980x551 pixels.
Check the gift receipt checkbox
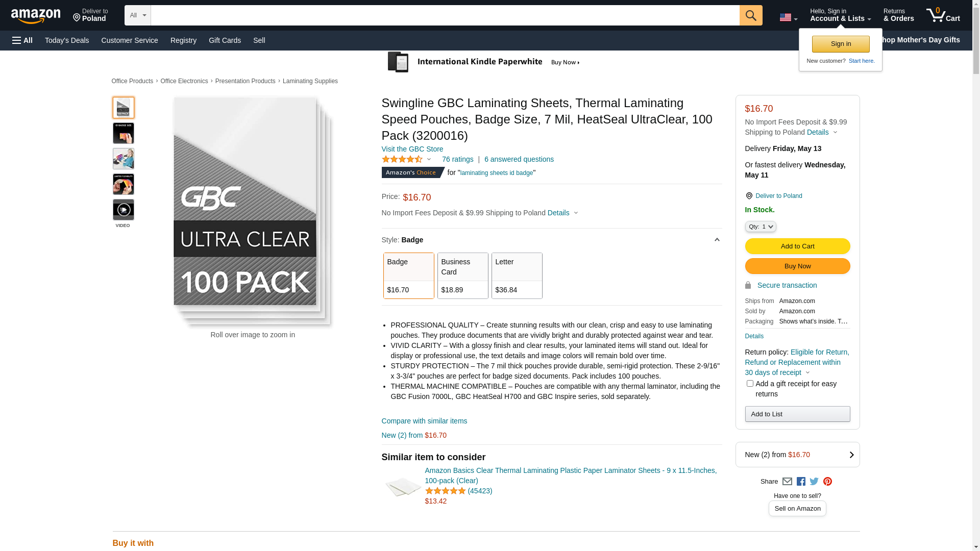click(x=750, y=384)
